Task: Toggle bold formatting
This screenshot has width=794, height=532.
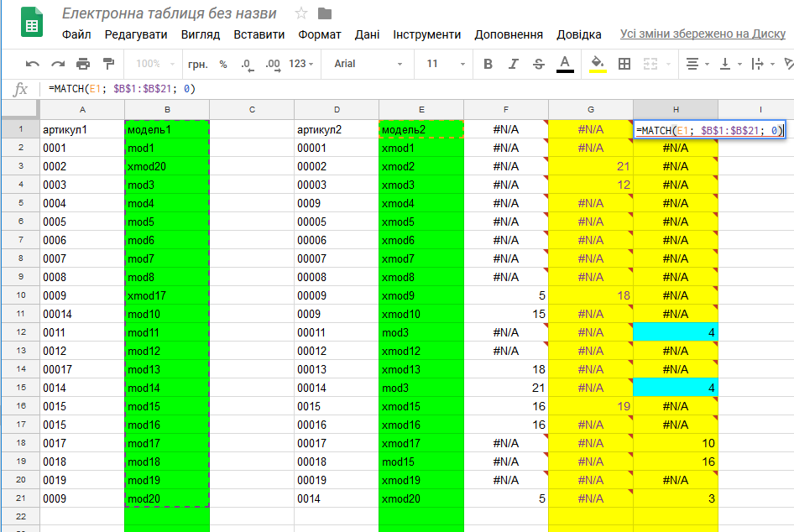Action: point(488,64)
